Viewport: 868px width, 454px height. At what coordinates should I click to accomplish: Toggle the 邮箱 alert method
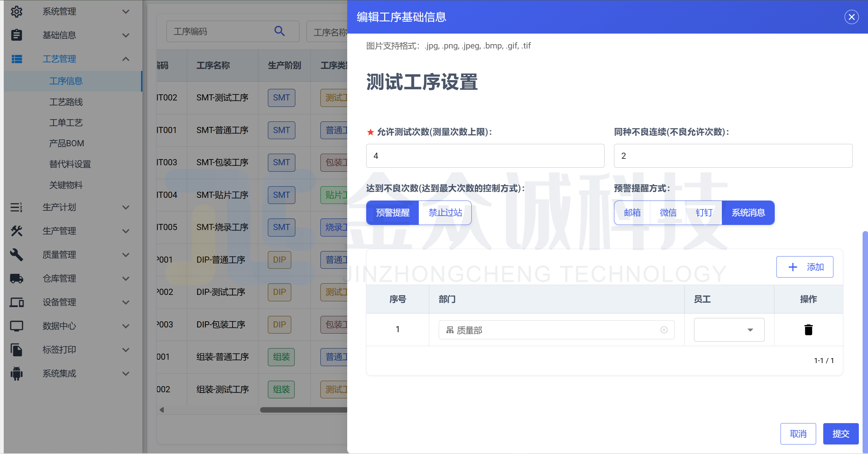632,213
